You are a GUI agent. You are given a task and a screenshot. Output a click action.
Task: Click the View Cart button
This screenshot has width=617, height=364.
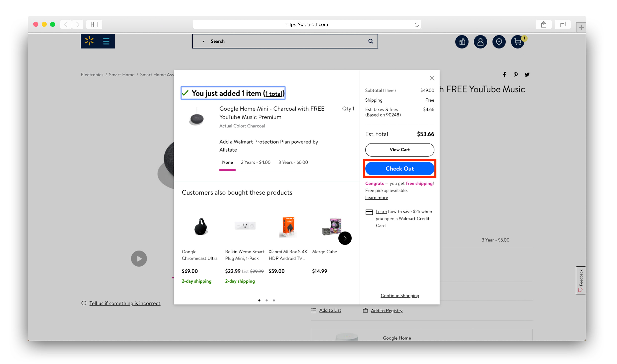[400, 150]
